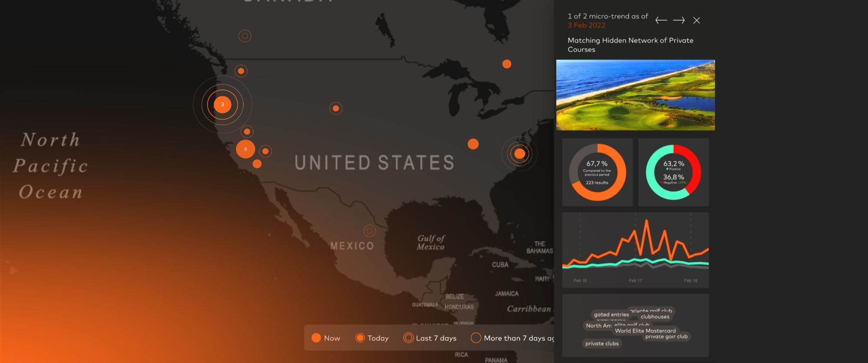The height and width of the screenshot is (363, 868).
Task: Select the marker in the central United States
Action: tap(335, 108)
